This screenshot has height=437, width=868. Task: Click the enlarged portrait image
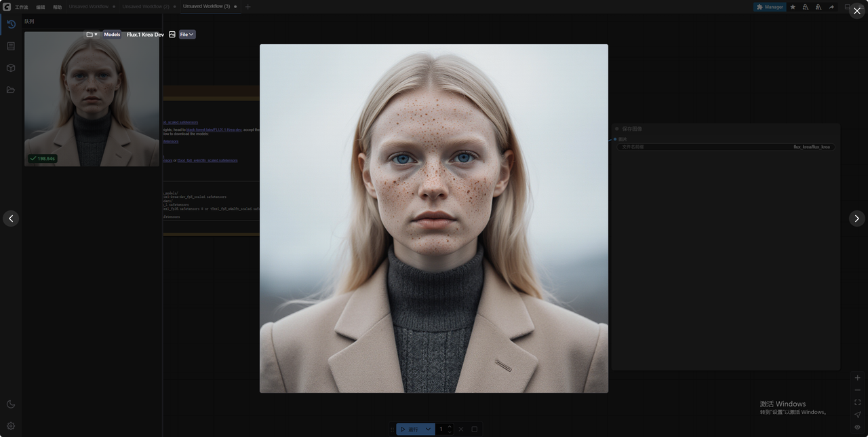(434, 218)
